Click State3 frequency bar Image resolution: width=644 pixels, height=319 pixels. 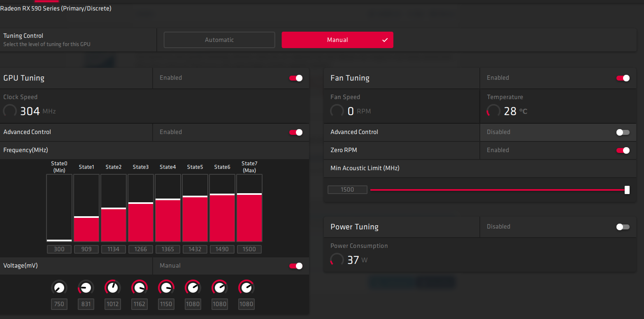coord(141,208)
